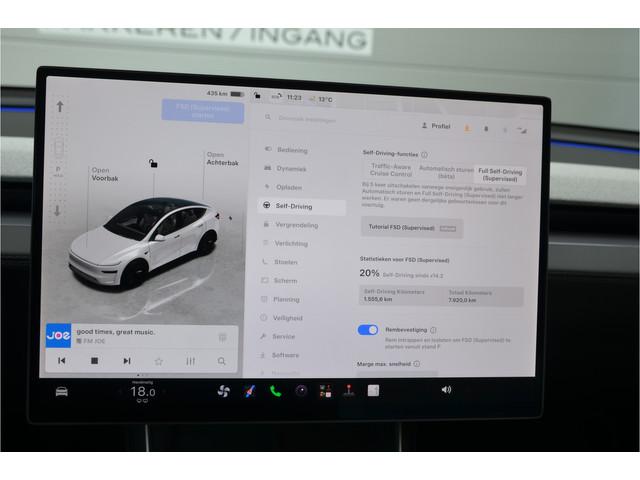Decrease cabin temperature left arrow
The width and height of the screenshot is (640, 480).
point(120,392)
